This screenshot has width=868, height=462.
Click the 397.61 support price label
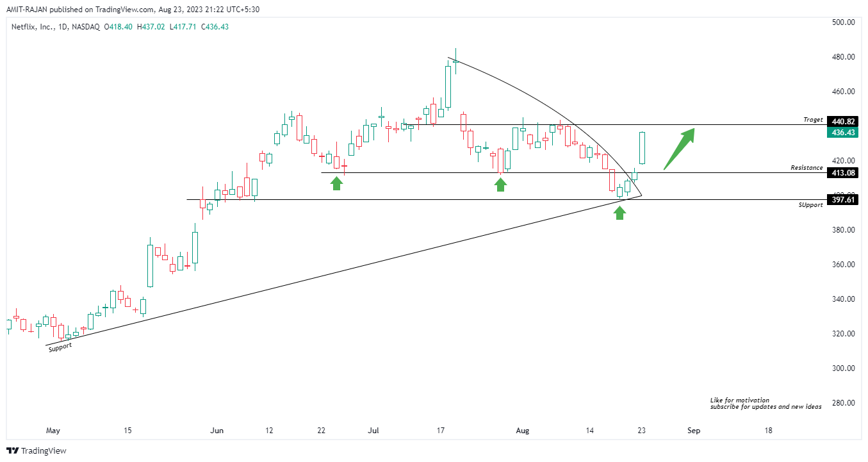coord(842,199)
